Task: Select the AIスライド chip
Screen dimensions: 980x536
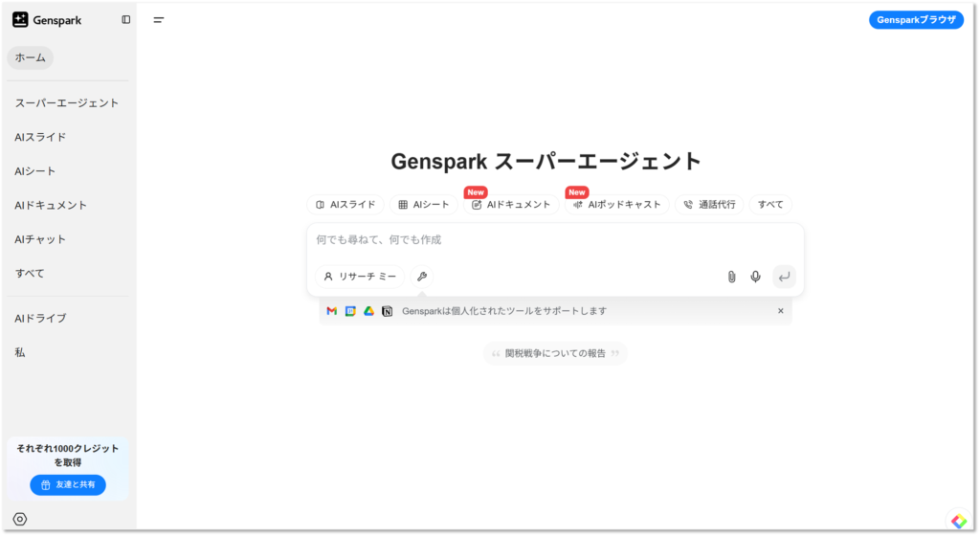Action: [345, 205]
